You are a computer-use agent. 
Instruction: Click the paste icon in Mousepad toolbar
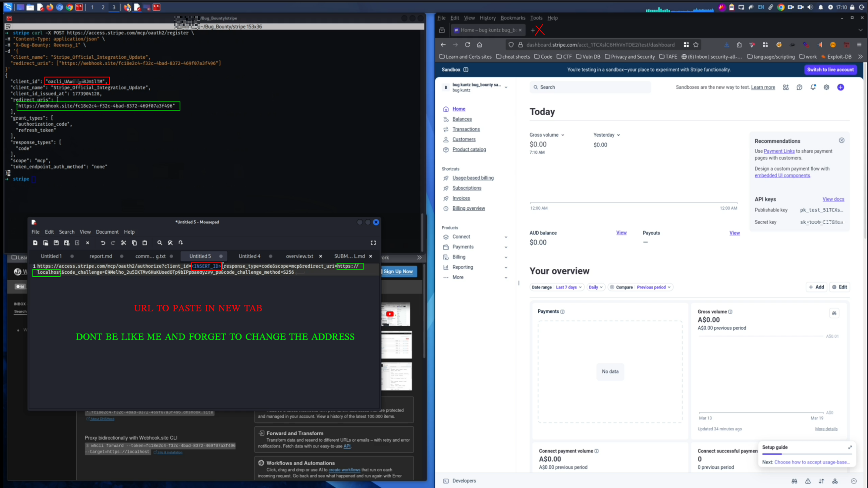[x=144, y=243]
